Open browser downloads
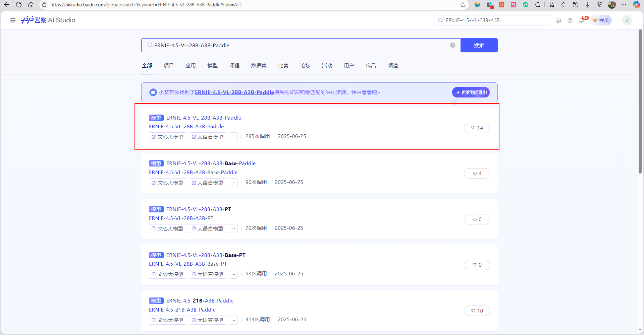The image size is (644, 335). (x=588, y=5)
